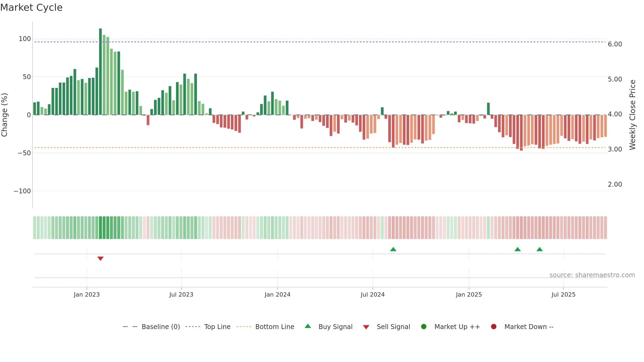Click the 4.00 price tick label

tap(615, 114)
